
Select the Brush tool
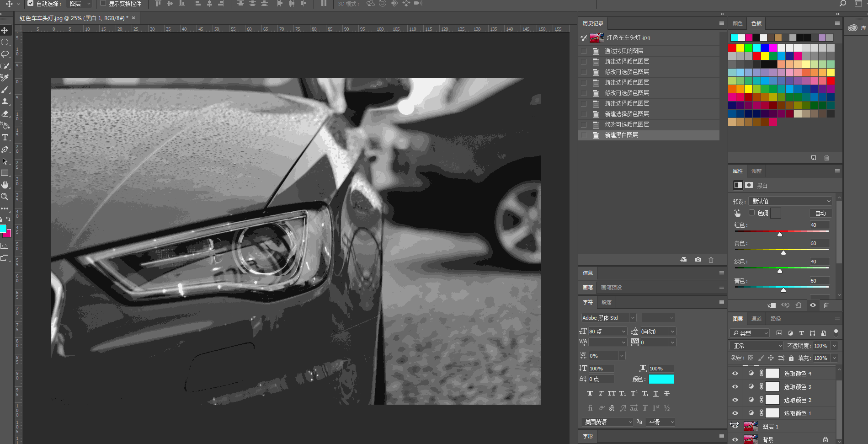click(5, 90)
